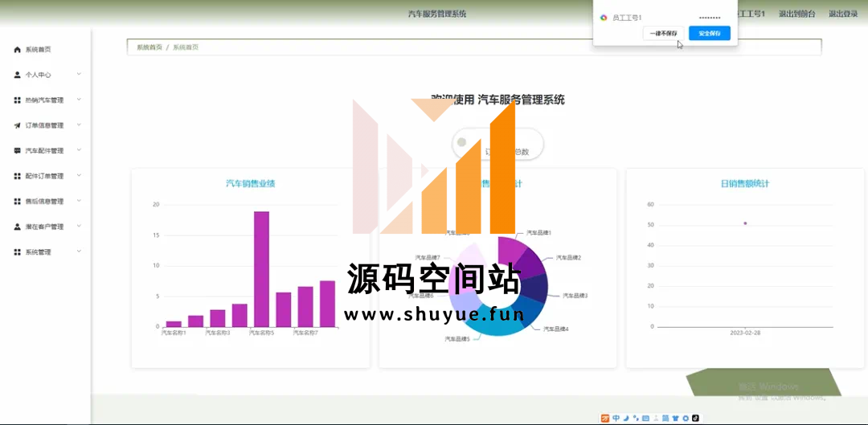Viewport: 868px width, 425px height.
Task: Open the notebook icon in the IME bar
Action: [665, 419]
